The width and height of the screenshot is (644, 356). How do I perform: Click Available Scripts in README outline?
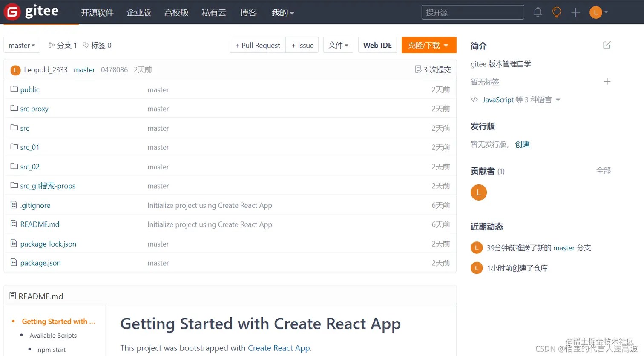click(x=53, y=336)
